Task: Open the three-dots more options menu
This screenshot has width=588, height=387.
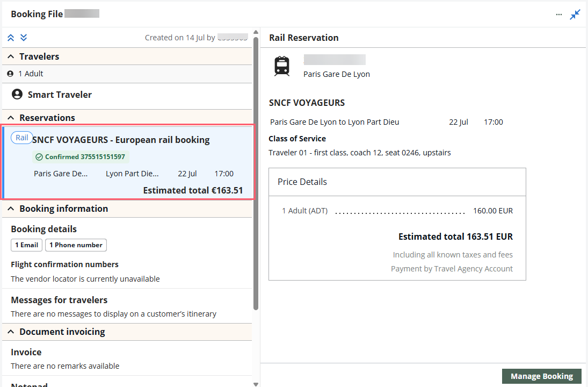Action: coord(559,15)
